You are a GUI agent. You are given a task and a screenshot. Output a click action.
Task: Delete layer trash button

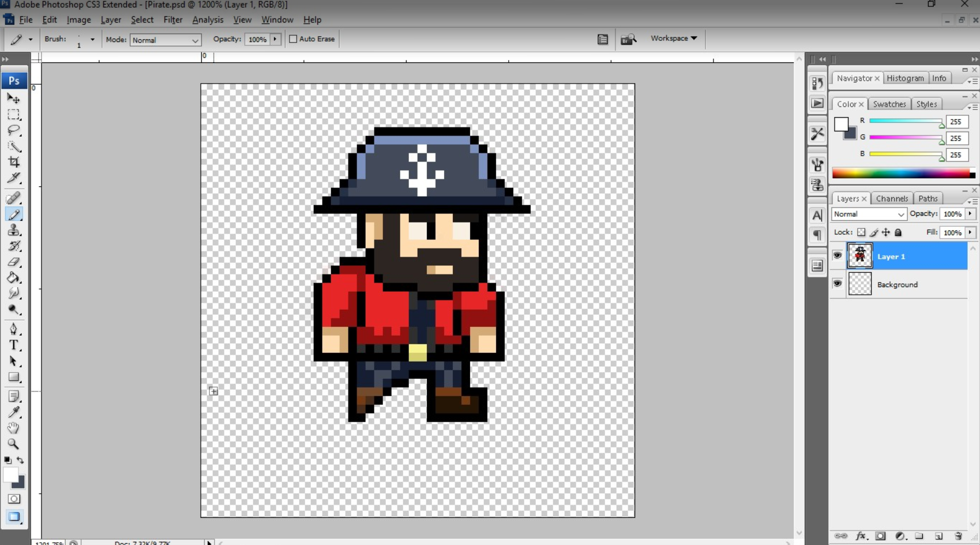tap(958, 536)
